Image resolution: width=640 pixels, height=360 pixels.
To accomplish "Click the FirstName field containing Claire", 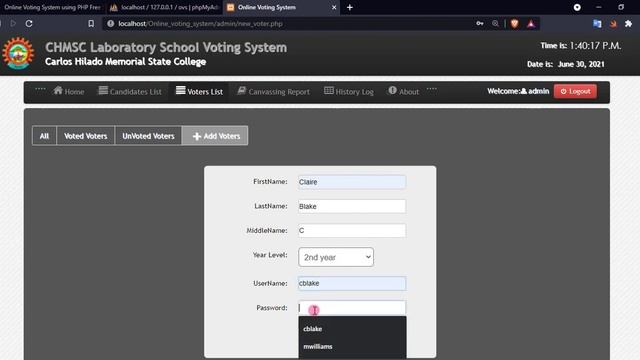I will tap(352, 182).
